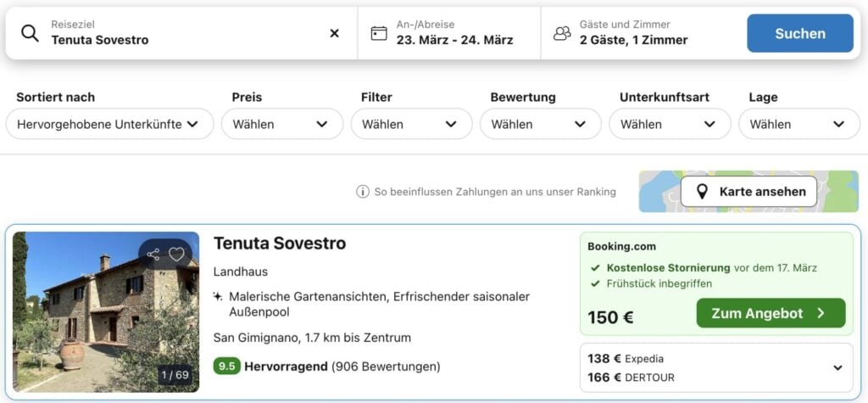Expand more price offers chevron
This screenshot has width=868, height=403.
tap(837, 367)
